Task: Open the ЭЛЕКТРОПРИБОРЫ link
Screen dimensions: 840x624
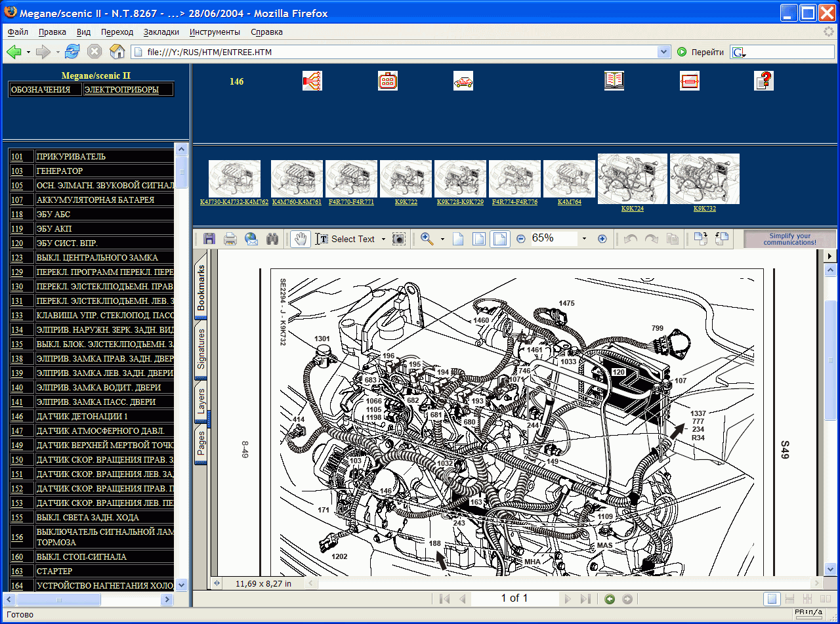Action: pyautogui.click(x=121, y=90)
